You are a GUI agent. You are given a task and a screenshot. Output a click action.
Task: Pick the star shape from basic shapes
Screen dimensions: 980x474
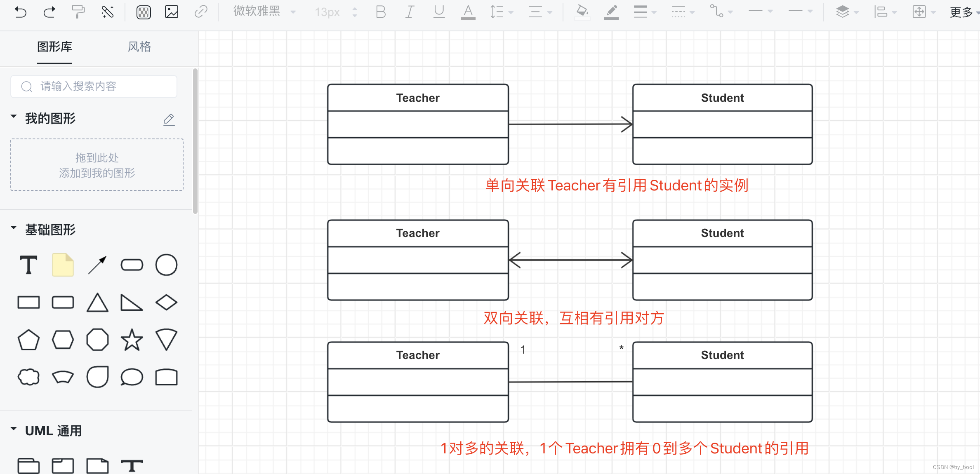click(132, 340)
